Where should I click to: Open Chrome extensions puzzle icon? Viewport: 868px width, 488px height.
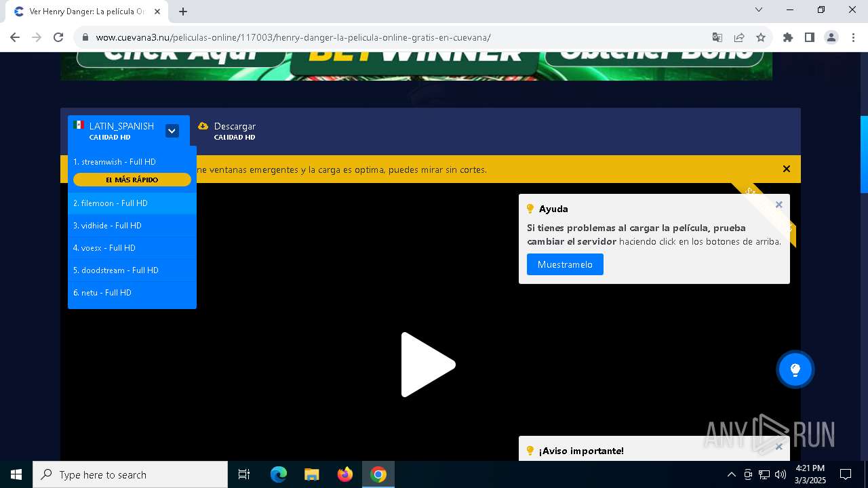pos(788,37)
